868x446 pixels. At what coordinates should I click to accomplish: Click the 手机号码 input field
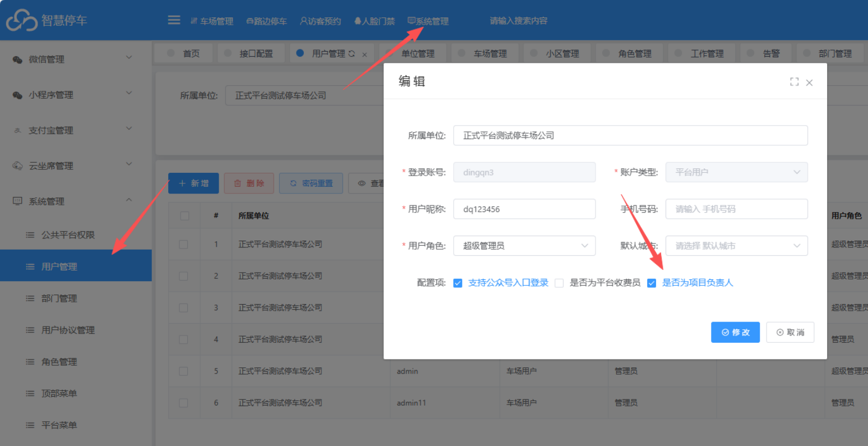click(736, 209)
